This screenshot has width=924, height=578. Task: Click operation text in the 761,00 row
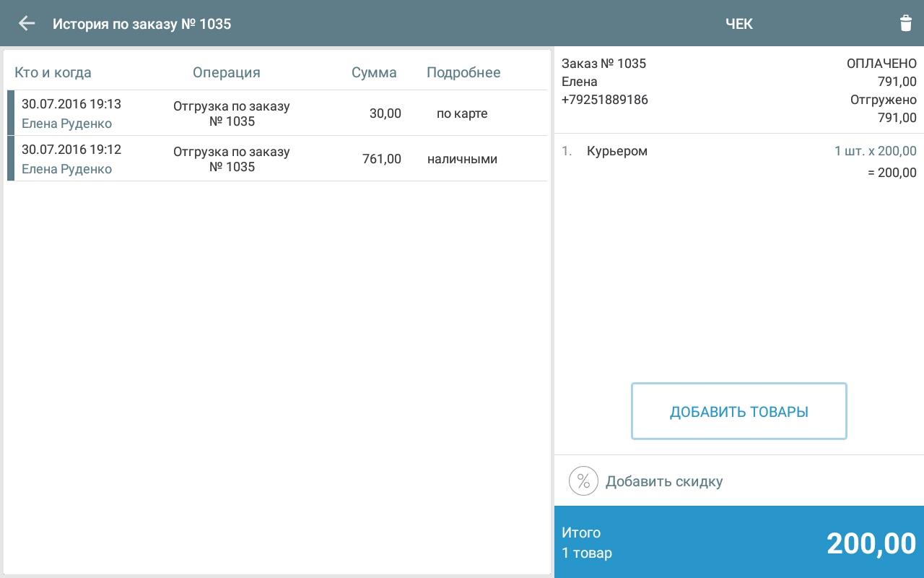click(x=232, y=159)
